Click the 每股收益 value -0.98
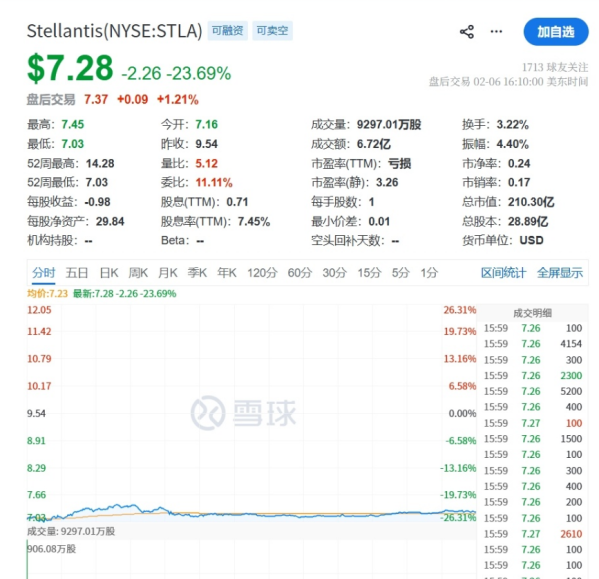Viewport: 599px width, 579px height. click(97, 202)
